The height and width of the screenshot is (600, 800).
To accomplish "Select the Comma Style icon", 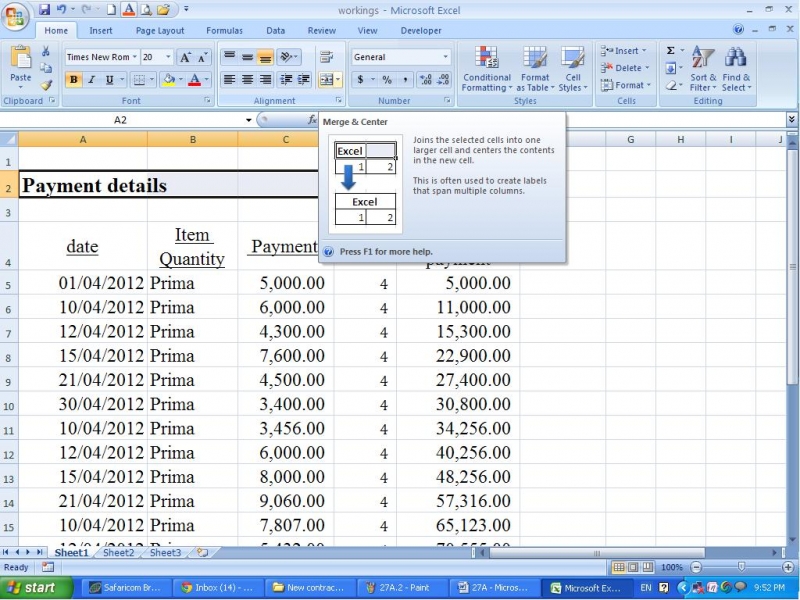I will 405,79.
